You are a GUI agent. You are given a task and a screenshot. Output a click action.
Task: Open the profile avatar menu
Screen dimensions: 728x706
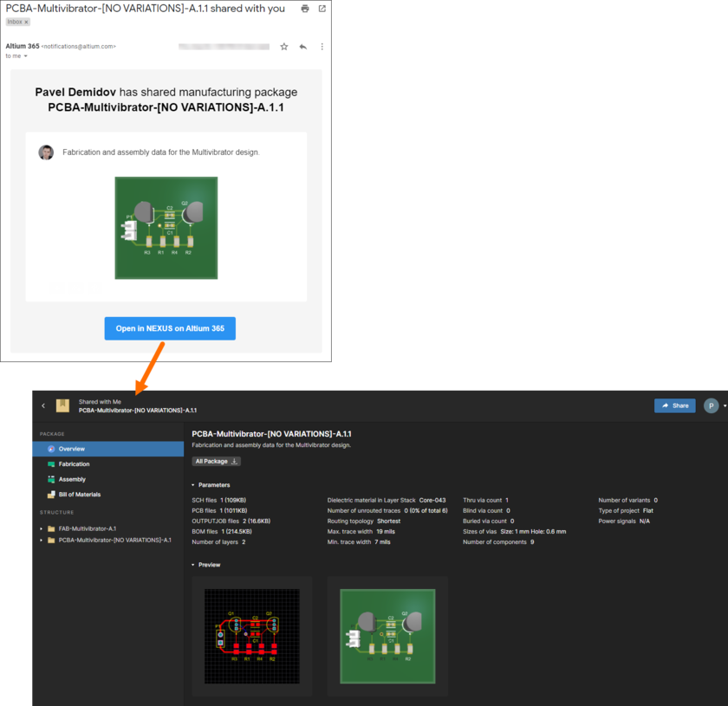click(x=710, y=405)
